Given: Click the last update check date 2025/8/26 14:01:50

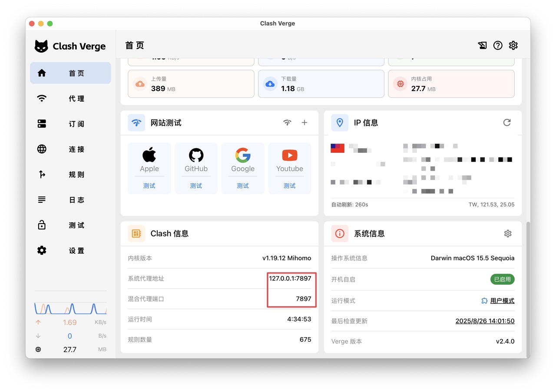Looking at the screenshot, I should pos(485,321).
